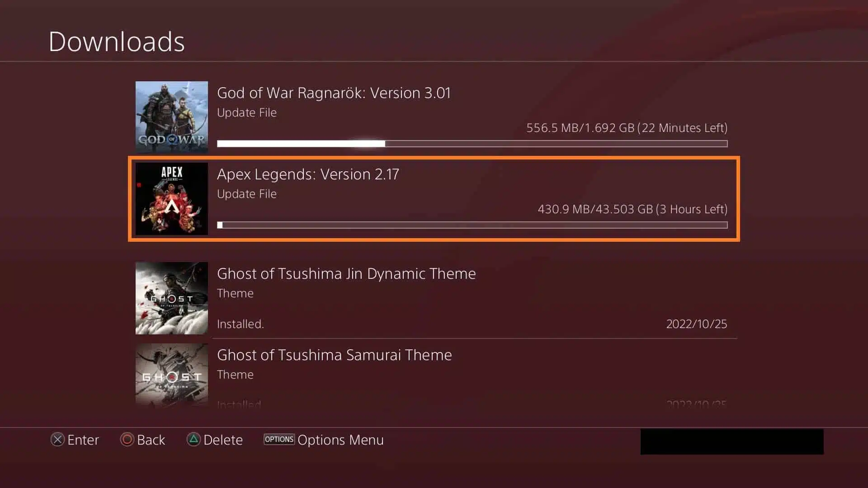Select Apex Legends: Version 2.17 title
This screenshot has height=488, width=868.
(308, 174)
